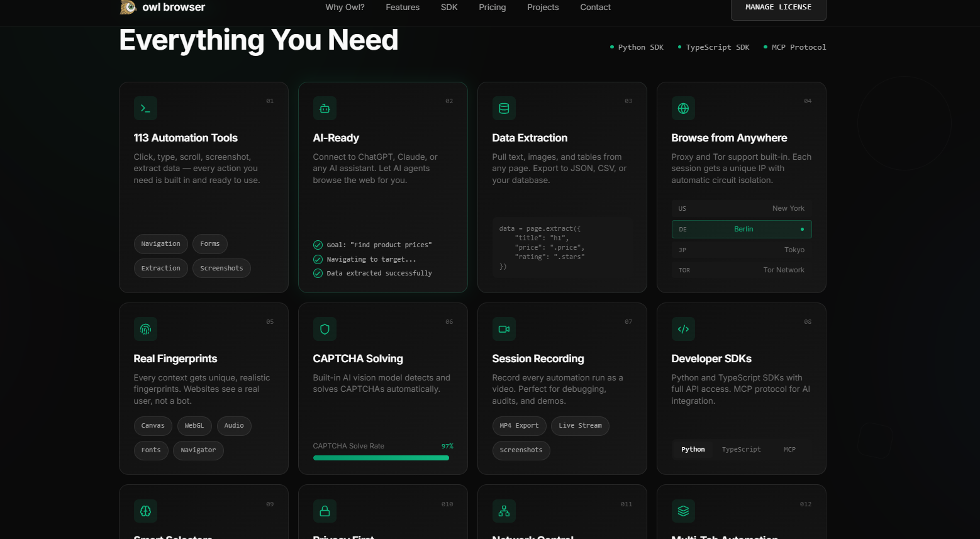Click the terminal icon on 113 Automation Tools card
Image resolution: width=980 pixels, height=539 pixels.
point(145,108)
